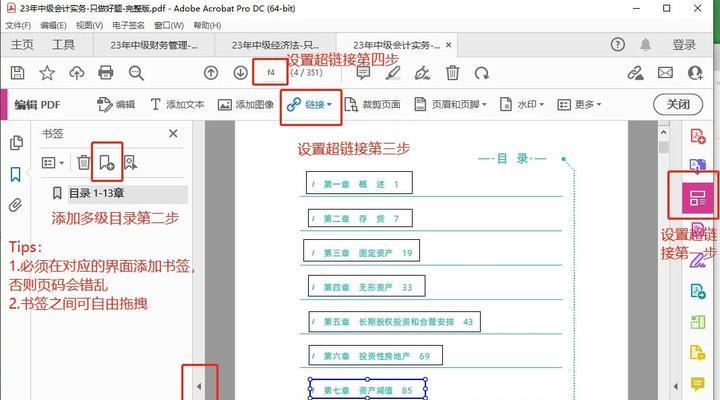Click the pink Organize Pages tool icon
Image resolution: width=720 pixels, height=400 pixels.
pos(698,198)
